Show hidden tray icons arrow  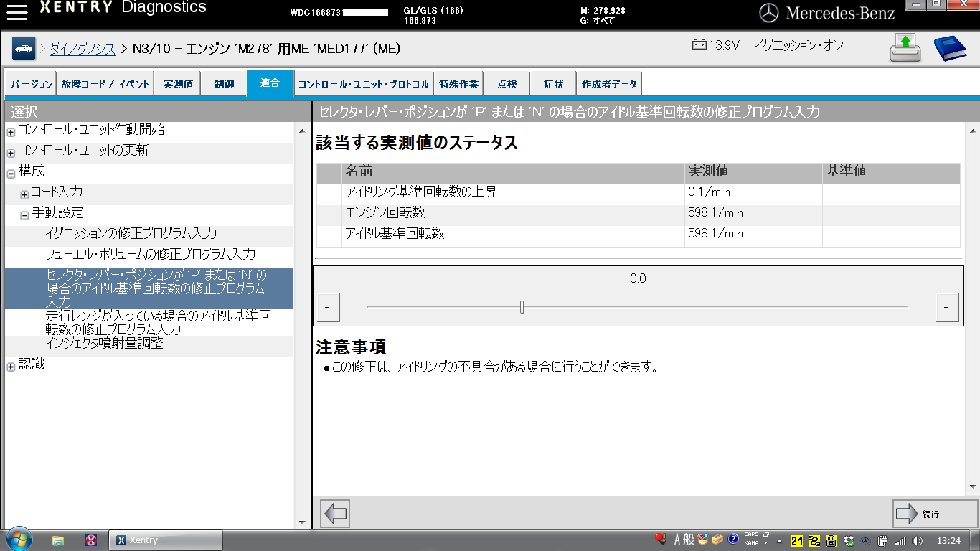(780, 541)
